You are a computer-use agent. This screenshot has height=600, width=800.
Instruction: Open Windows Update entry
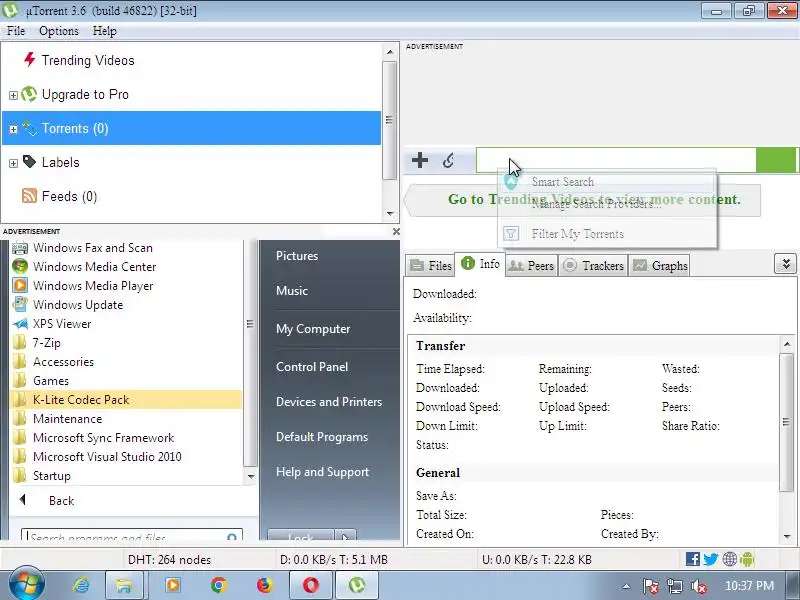click(x=125, y=305)
